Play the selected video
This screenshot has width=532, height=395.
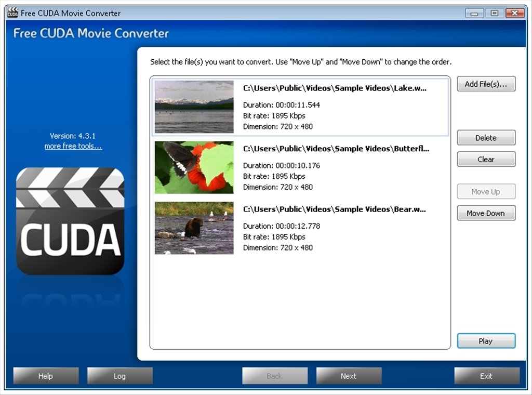click(x=486, y=341)
